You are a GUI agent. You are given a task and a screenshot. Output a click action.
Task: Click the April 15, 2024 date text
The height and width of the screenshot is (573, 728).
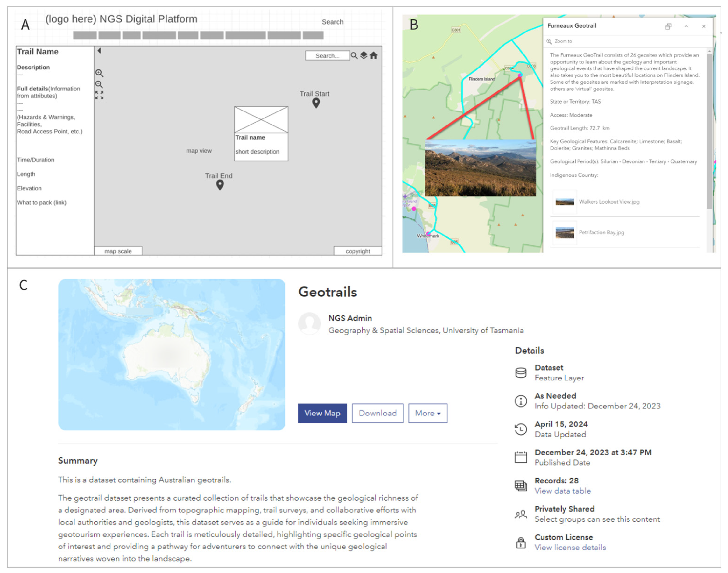pyautogui.click(x=562, y=424)
